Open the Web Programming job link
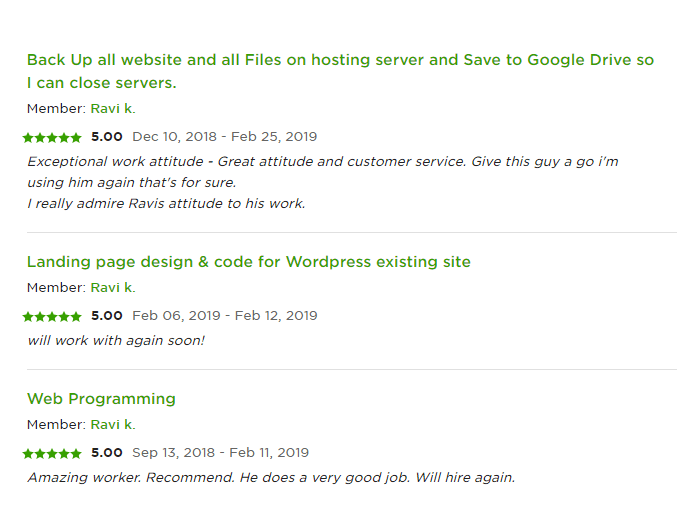 coord(101,399)
